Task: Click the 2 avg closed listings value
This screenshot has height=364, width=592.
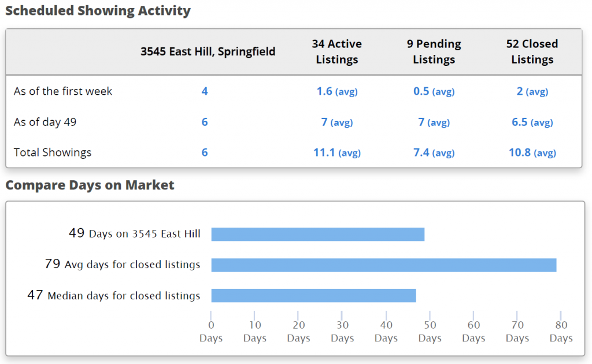Action: click(531, 91)
